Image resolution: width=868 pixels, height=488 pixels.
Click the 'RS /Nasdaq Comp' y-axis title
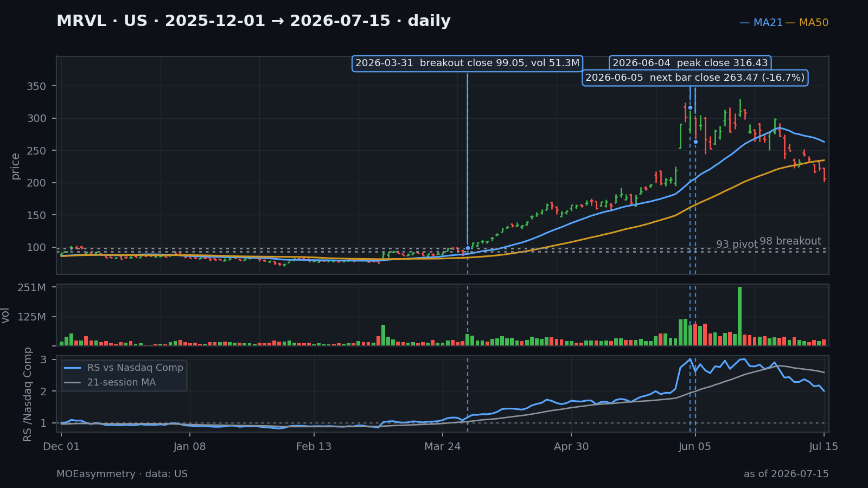point(27,394)
